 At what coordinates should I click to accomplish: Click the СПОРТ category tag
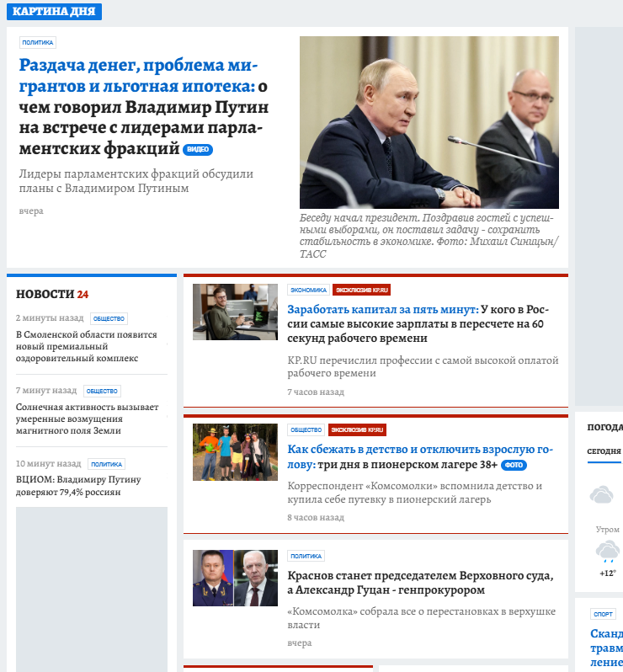(x=603, y=614)
